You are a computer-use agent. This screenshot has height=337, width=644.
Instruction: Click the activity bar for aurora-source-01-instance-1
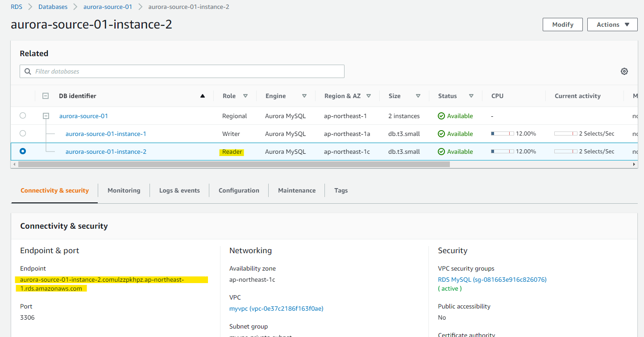(x=566, y=134)
